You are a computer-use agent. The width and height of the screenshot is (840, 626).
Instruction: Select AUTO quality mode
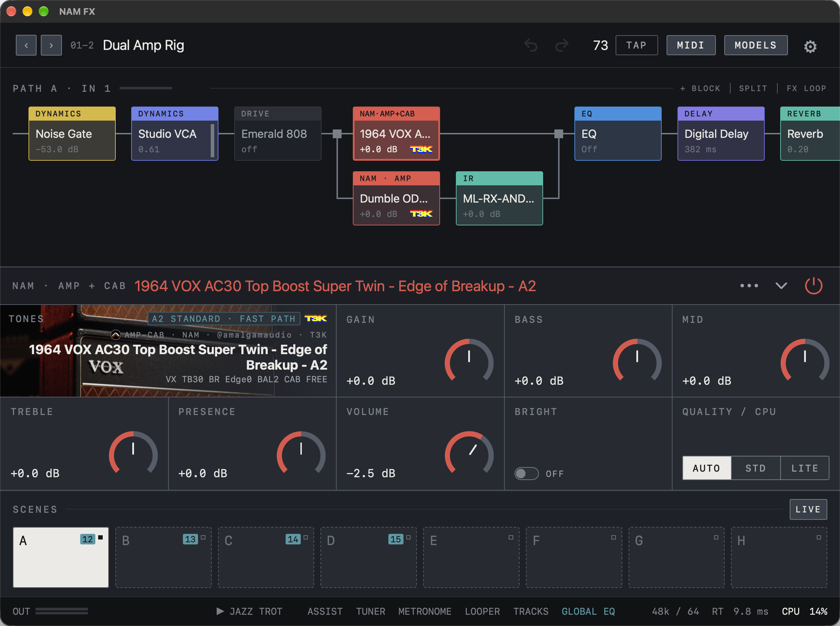(x=707, y=468)
